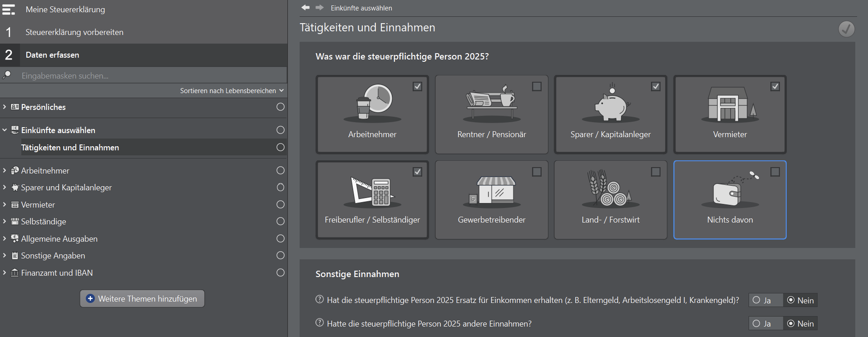868x337 pixels.
Task: Expand the Persönliches section
Action: [5, 107]
